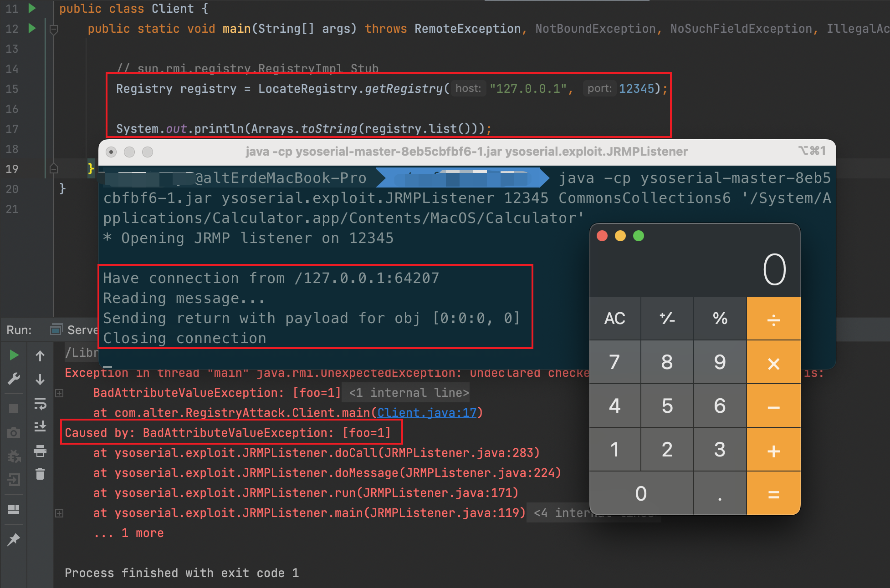
Task: Expand the BadAttributeValueException internal line fold
Action: click(59, 393)
